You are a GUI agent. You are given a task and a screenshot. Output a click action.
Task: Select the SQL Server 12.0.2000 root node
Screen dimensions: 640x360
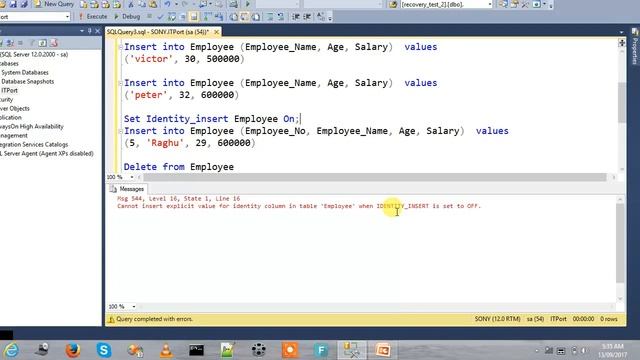[x=34, y=54]
